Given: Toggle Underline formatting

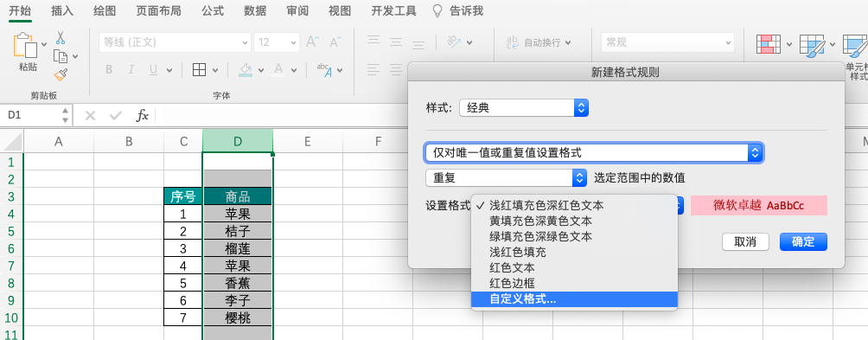Looking at the screenshot, I should 153,70.
